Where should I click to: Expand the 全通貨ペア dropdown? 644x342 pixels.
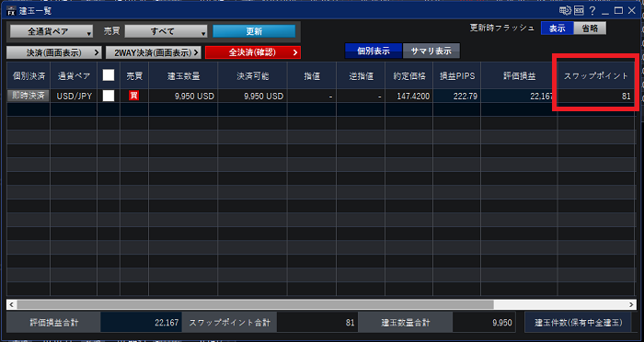tap(52, 31)
